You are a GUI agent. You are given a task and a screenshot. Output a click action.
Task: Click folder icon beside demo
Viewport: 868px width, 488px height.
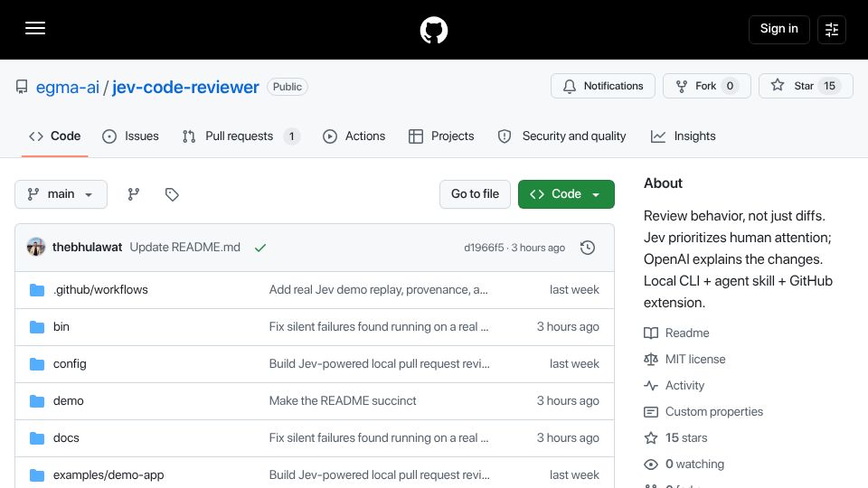pos(37,401)
